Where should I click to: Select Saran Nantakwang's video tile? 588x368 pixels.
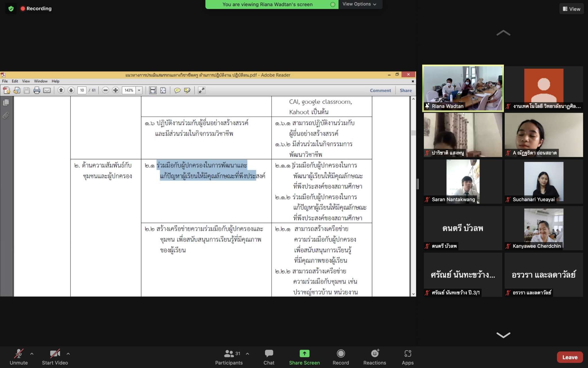[463, 181]
